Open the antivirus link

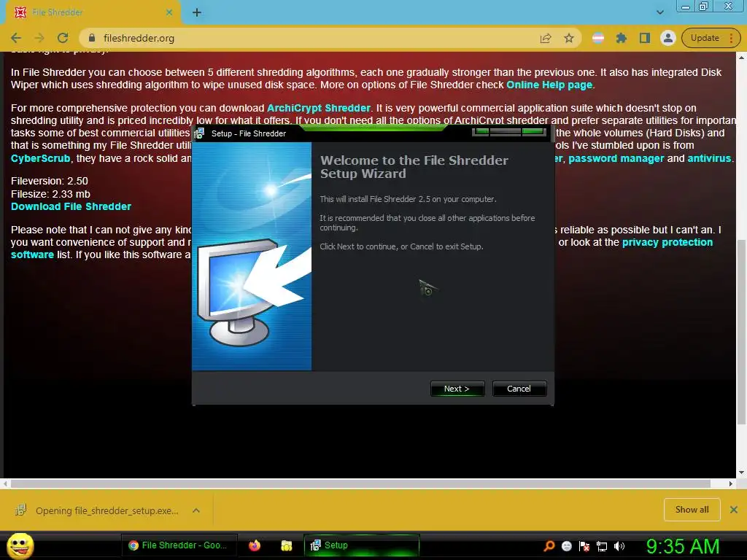[x=709, y=158]
